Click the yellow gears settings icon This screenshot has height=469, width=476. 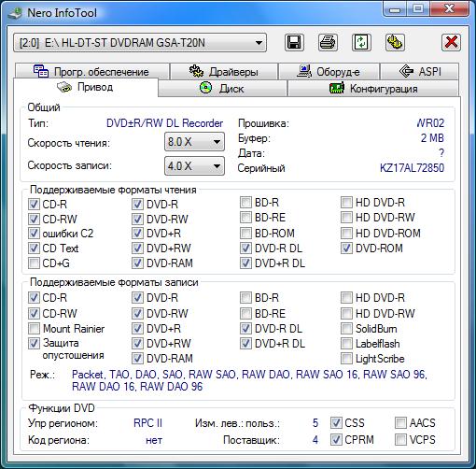395,42
